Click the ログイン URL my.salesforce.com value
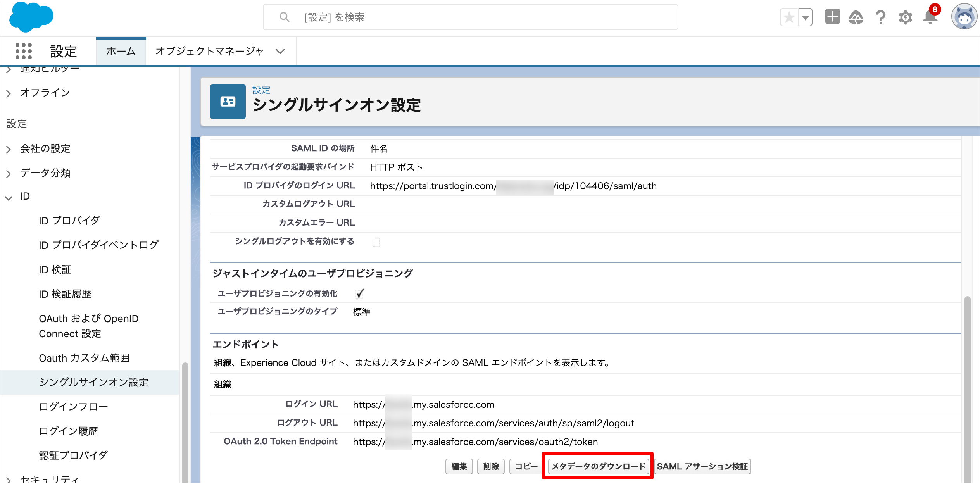The image size is (980, 483). tap(424, 405)
